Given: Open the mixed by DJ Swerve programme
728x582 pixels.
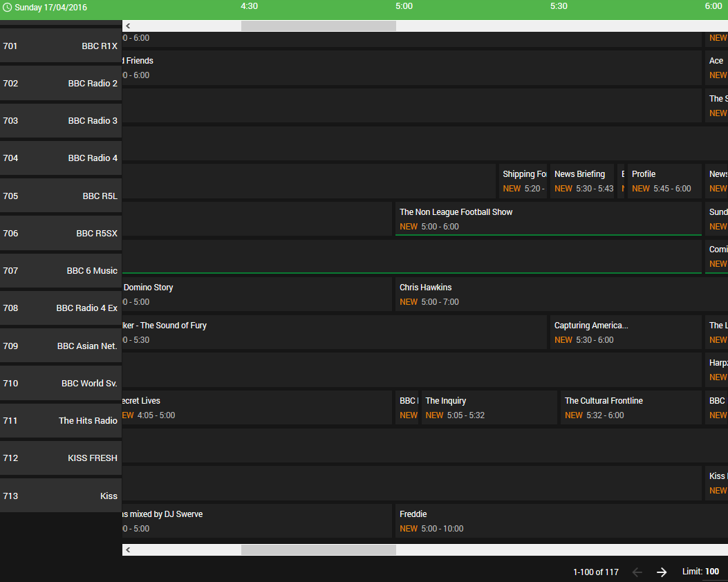Looking at the screenshot, I should pos(257,520).
